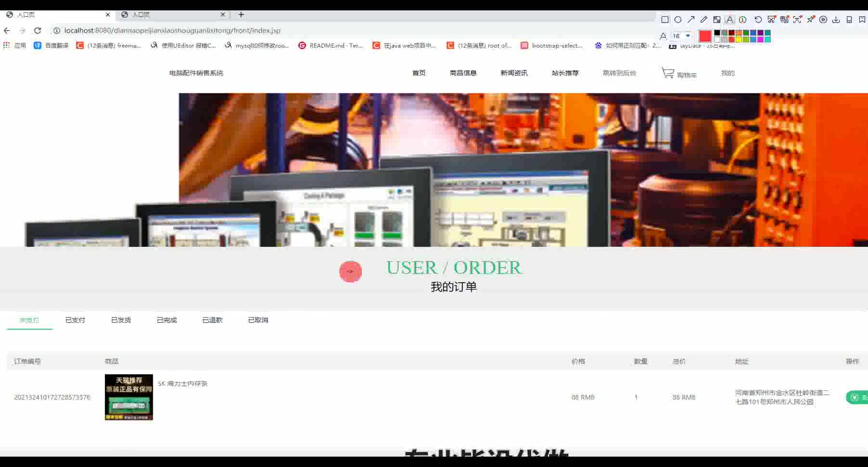Reload the current page
868x467 pixels.
[x=38, y=30]
